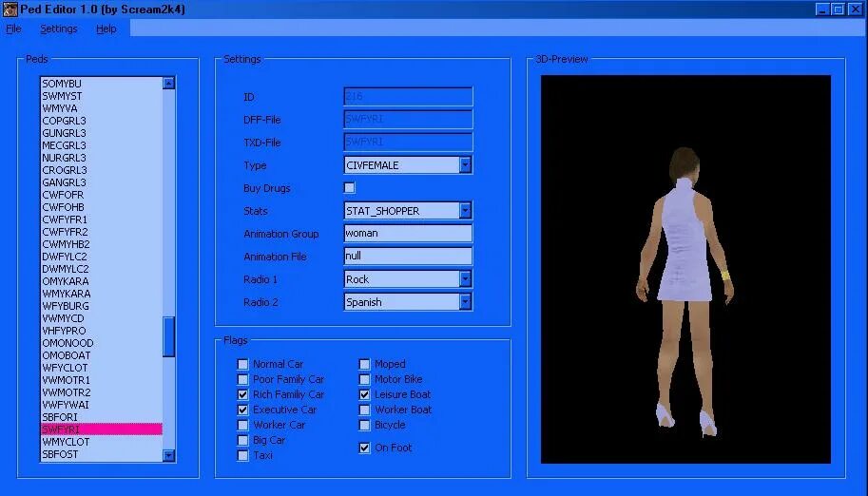Enable the Big Car flag

pos(242,440)
